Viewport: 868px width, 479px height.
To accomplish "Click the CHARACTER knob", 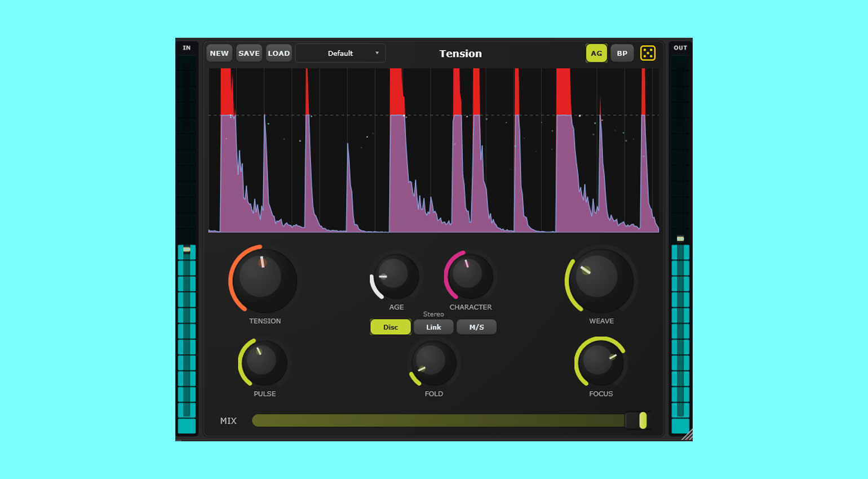I will [468, 276].
